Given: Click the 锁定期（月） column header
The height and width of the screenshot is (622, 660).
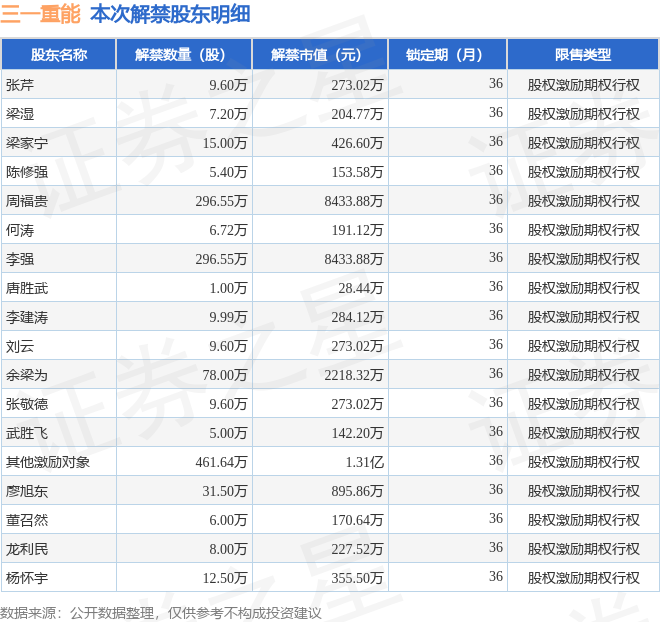Looking at the screenshot, I should [447, 54].
